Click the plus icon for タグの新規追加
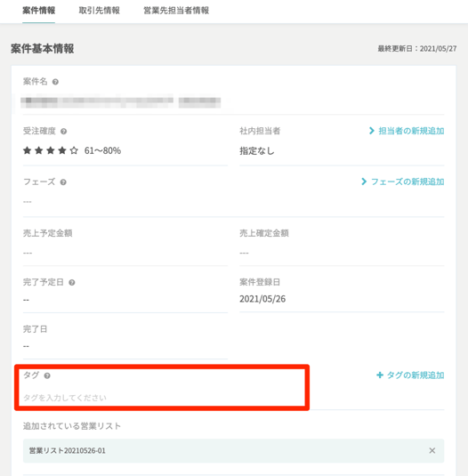 [380, 375]
